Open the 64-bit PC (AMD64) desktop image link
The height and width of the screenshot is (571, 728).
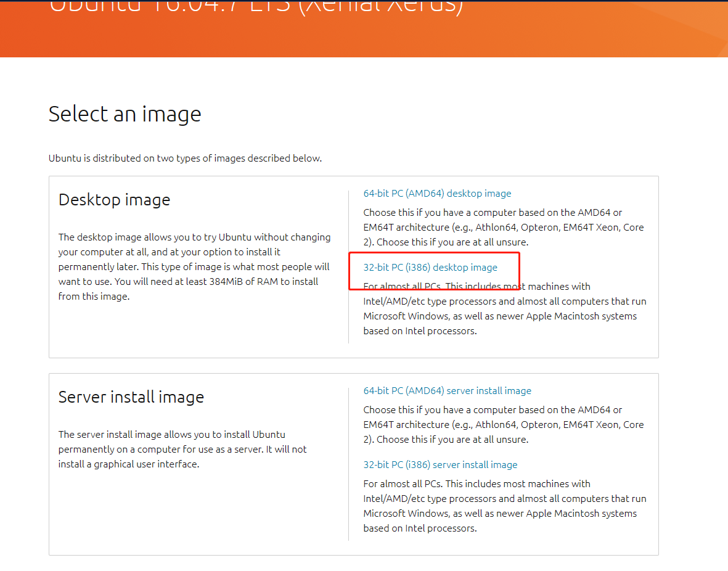point(437,193)
